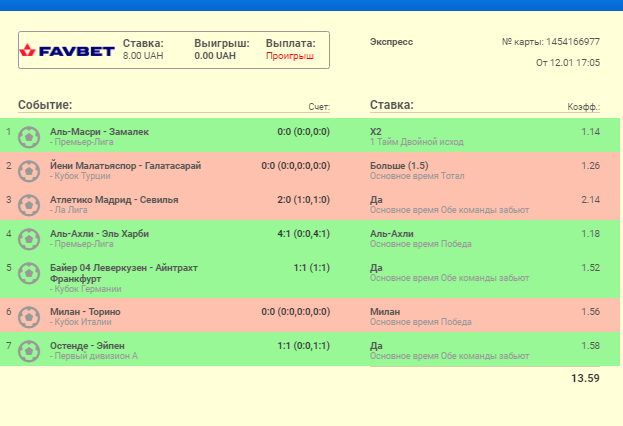
Task: Click soccer ball icon for Атлетико Мадрид - Севилья
Action: coord(30,204)
